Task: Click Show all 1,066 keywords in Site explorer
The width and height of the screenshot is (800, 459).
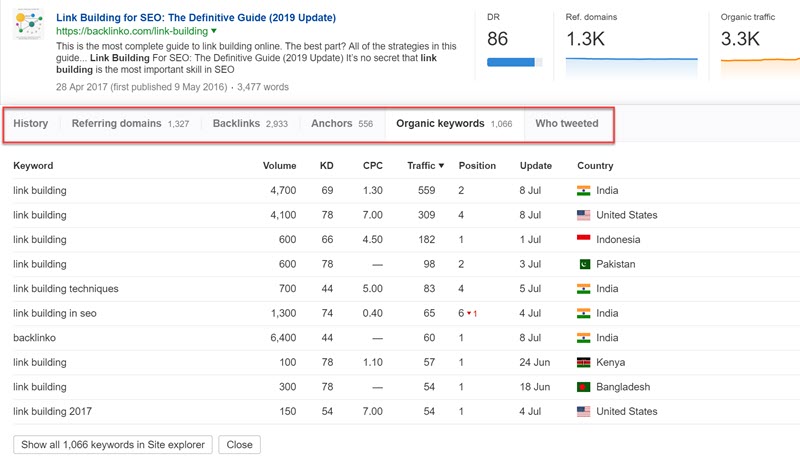Action: coord(113,445)
